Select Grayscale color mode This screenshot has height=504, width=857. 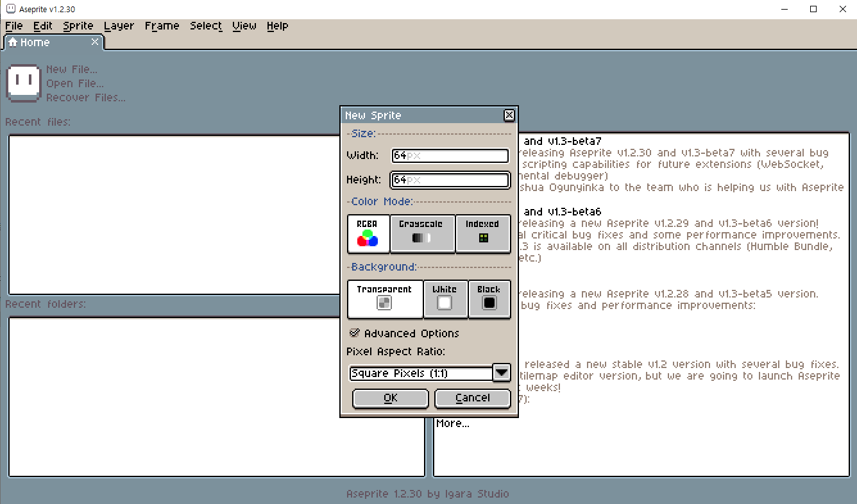tap(423, 234)
